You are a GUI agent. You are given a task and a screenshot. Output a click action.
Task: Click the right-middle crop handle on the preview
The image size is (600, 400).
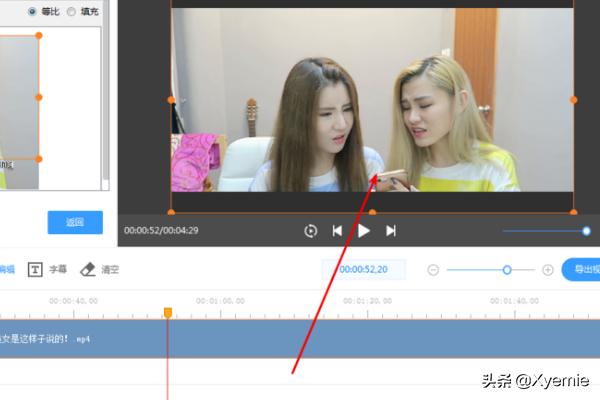(573, 100)
